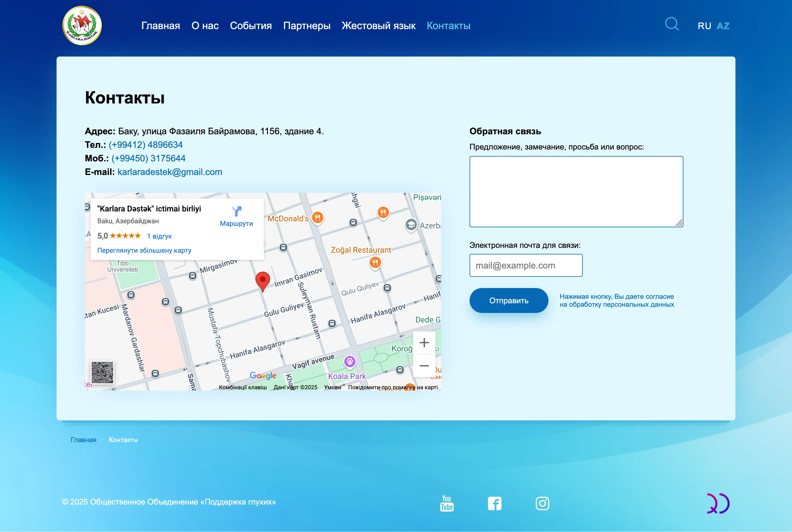Screen dimensions: 792x532
Task: Click the Koala Park purple marker
Action: click(x=350, y=362)
